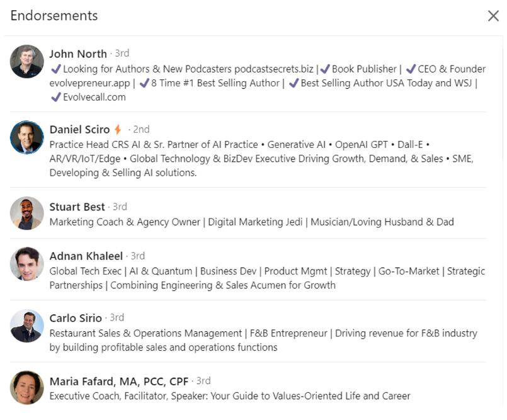Open Adnan Khaleel's profile photo
Image resolution: width=507 pixels, height=420 pixels.
27,263
